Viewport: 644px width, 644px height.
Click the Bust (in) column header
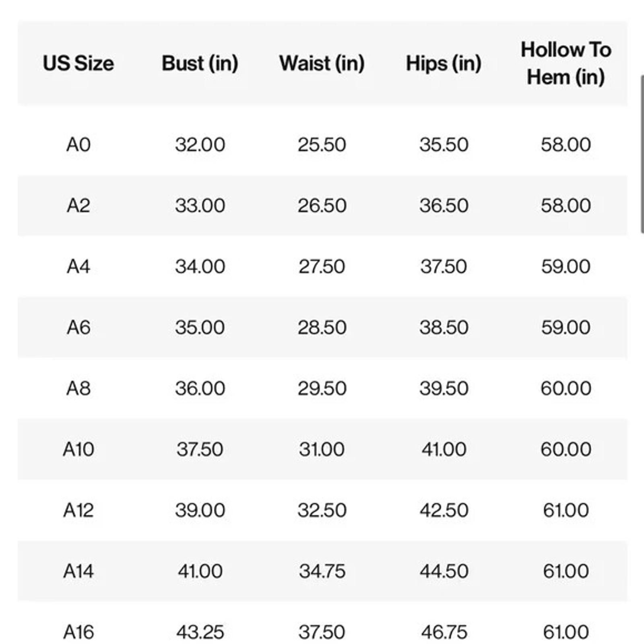point(200,64)
